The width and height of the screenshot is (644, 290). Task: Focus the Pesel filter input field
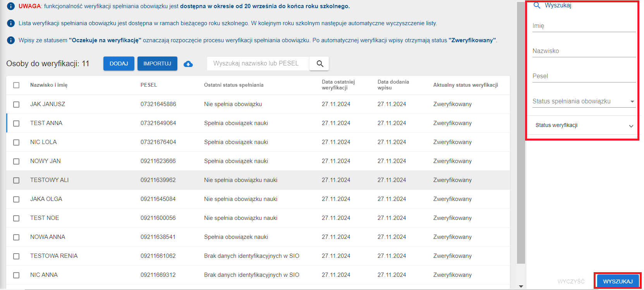click(x=584, y=76)
